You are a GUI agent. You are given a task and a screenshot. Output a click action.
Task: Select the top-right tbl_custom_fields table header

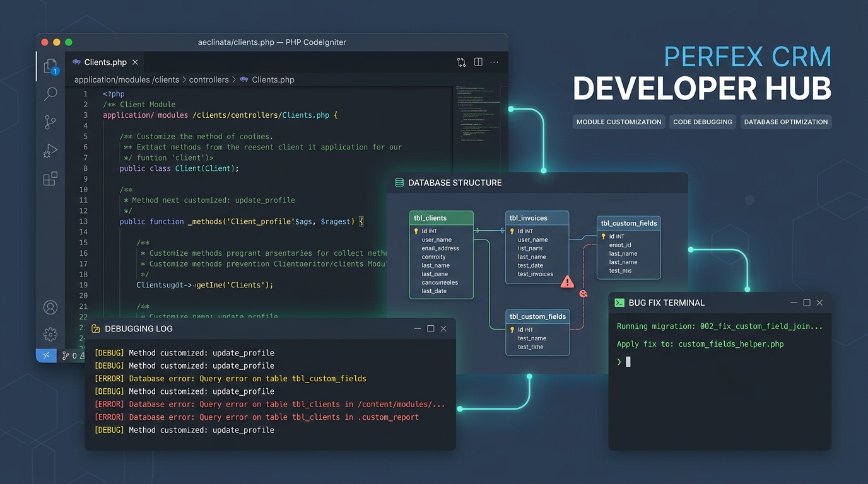pos(629,223)
